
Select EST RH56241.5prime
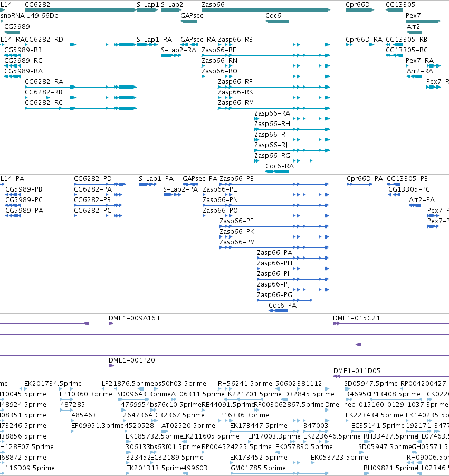(x=245, y=384)
